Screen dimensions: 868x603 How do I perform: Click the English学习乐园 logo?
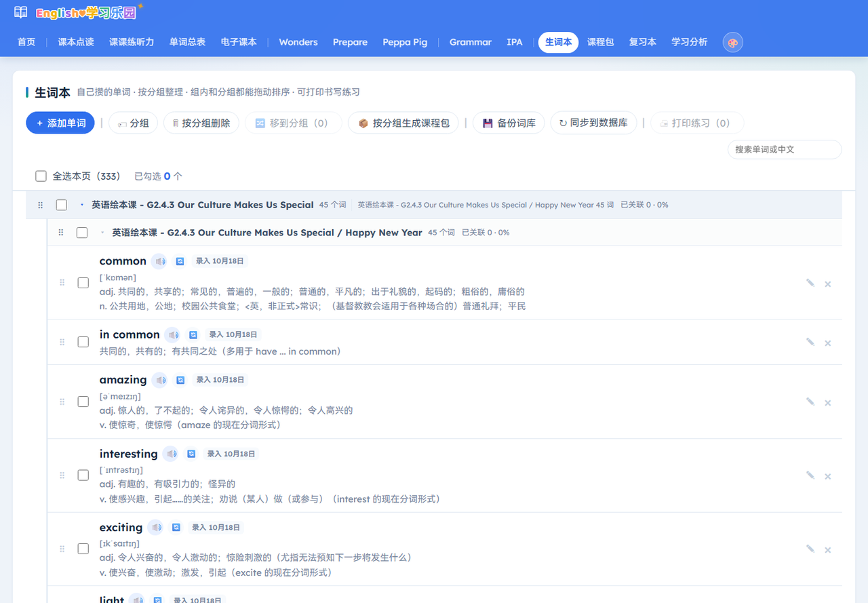tap(76, 13)
